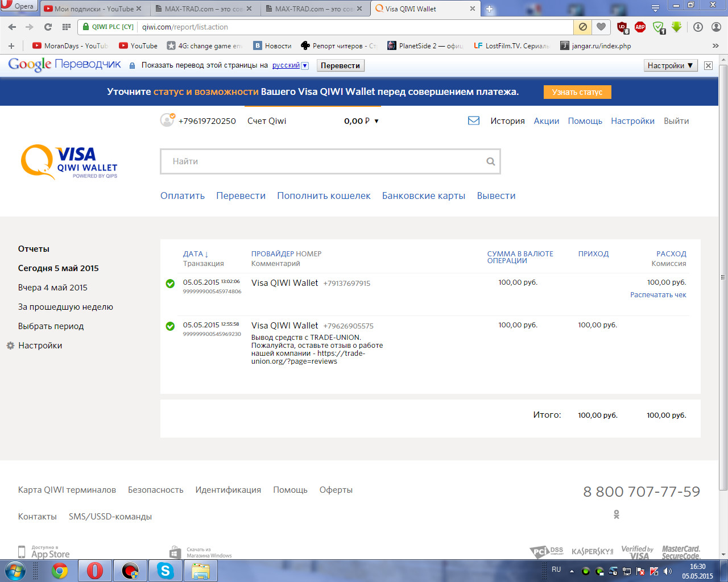This screenshot has width=728, height=582.
Task: Open the Оплатить section
Action: [183, 196]
